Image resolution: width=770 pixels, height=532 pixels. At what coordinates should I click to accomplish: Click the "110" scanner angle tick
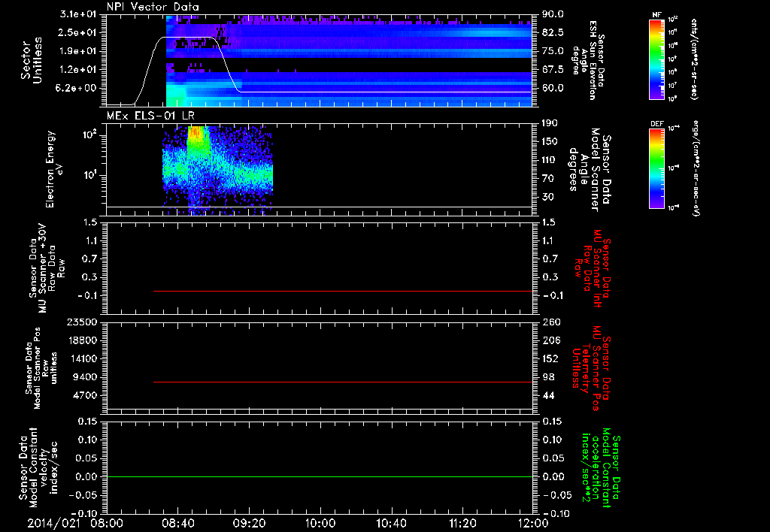pos(550,160)
